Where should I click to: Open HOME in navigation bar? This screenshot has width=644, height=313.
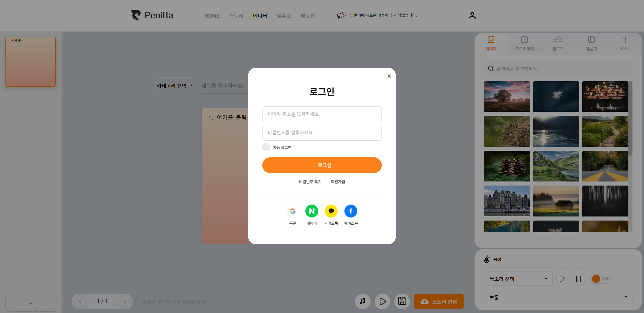click(x=212, y=16)
